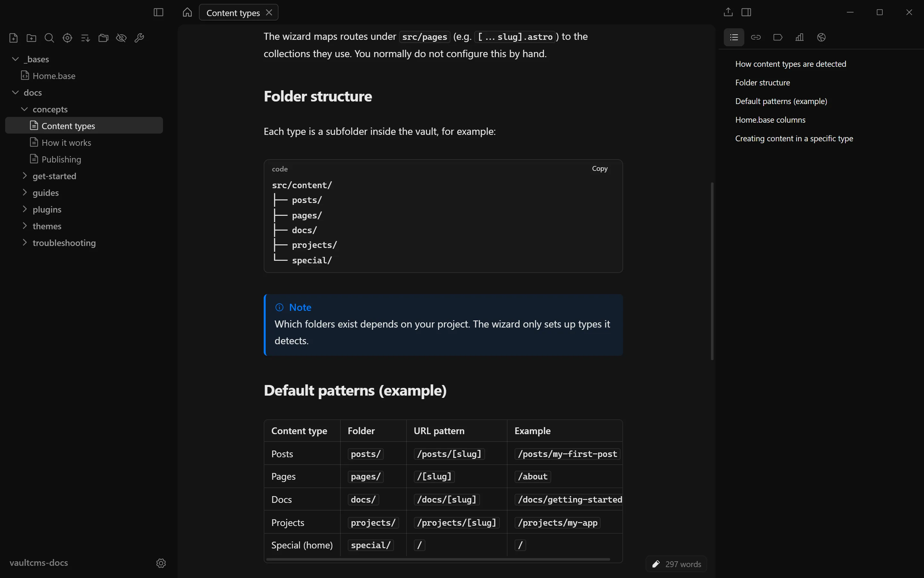Click the document vertical scrollbar
This screenshot has width=924, height=578.
pos(712,271)
